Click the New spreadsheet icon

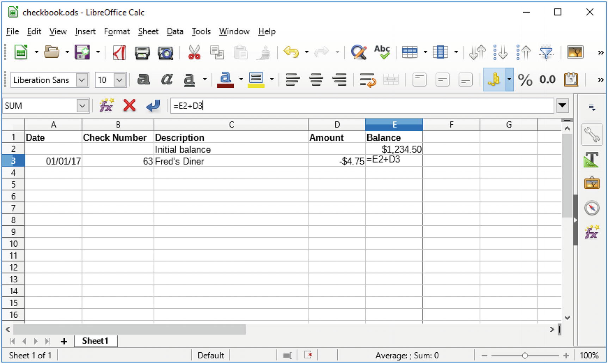coord(21,52)
